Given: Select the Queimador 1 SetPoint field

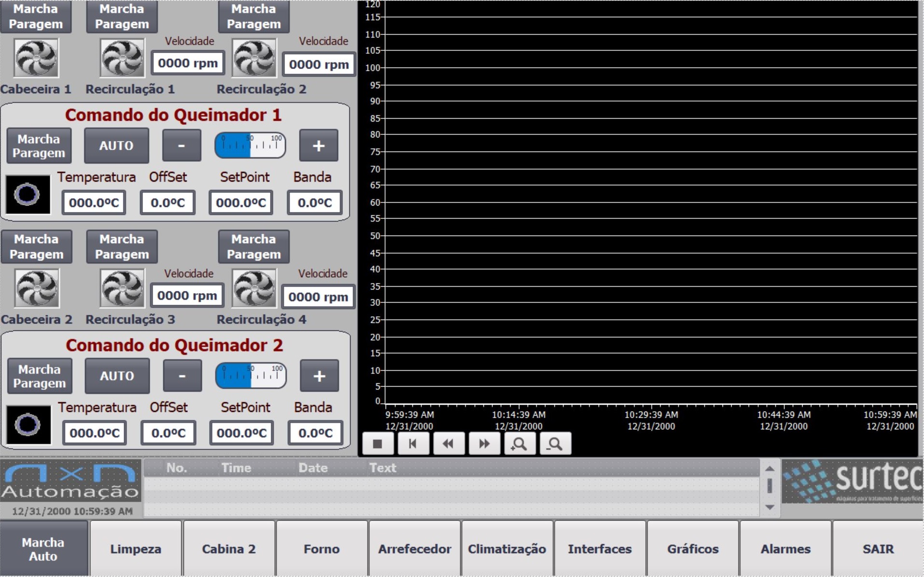Looking at the screenshot, I should pos(241,203).
